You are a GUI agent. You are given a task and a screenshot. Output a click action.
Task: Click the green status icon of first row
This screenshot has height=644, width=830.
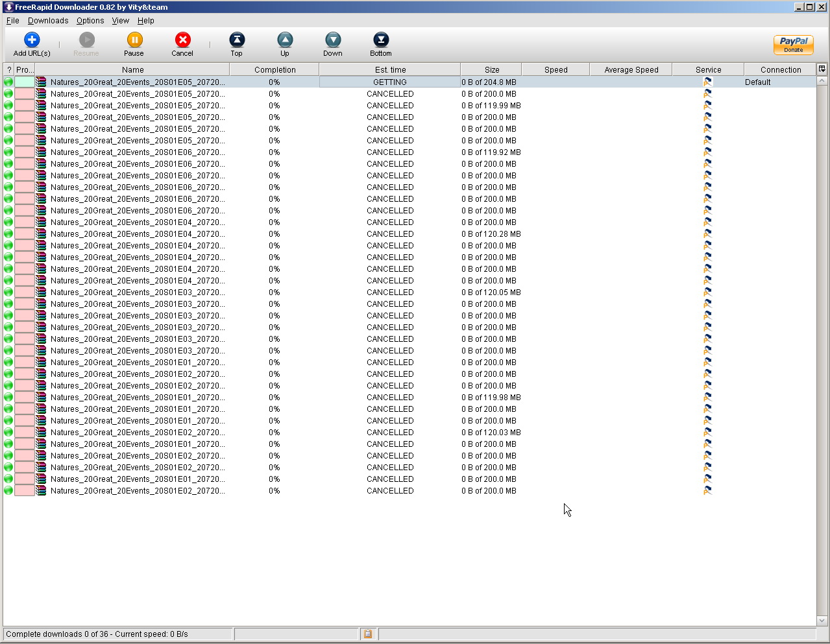(x=8, y=82)
